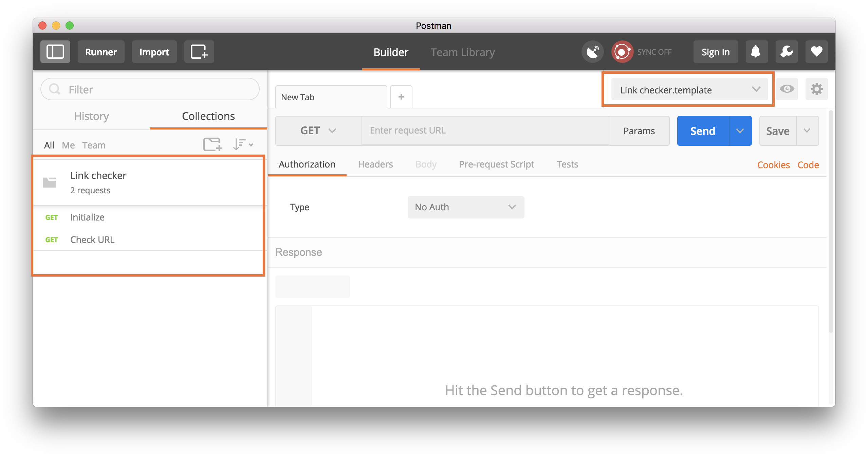Click the search icon in Filter box

(x=55, y=89)
